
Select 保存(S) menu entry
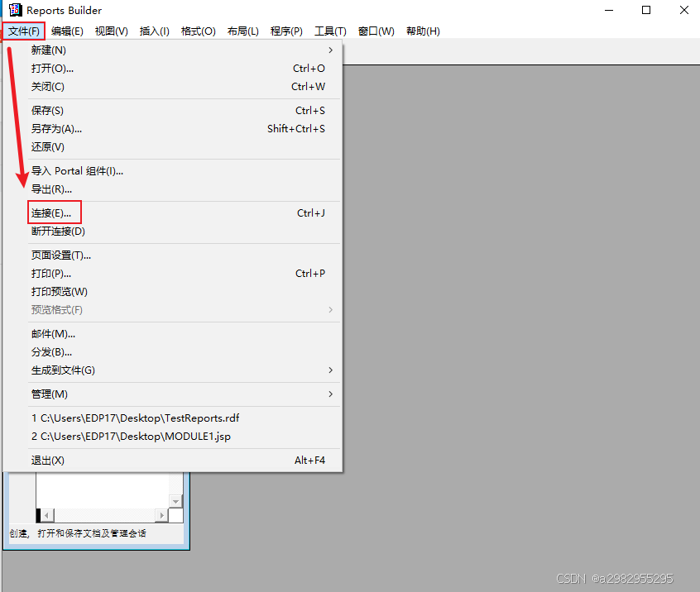[184, 110]
